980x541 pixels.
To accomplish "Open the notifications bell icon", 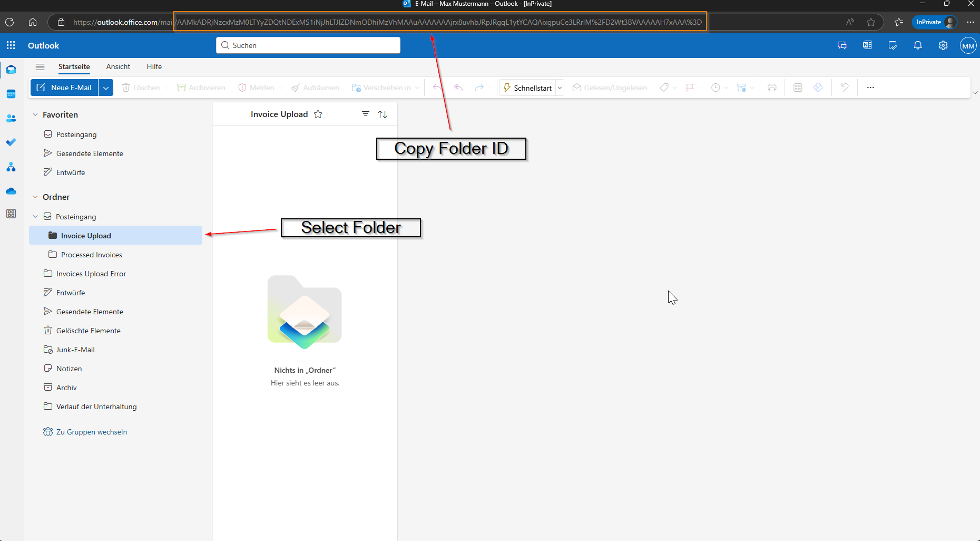I will pos(918,45).
